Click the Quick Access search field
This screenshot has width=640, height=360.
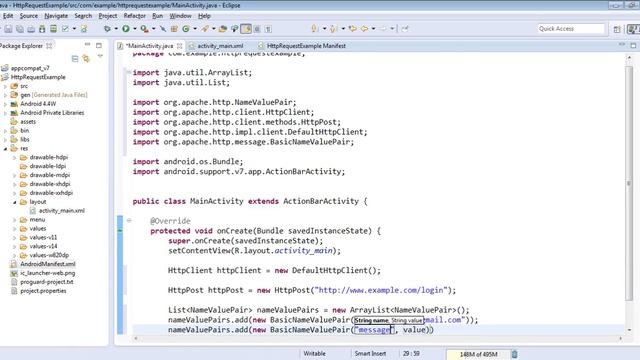click(x=571, y=29)
